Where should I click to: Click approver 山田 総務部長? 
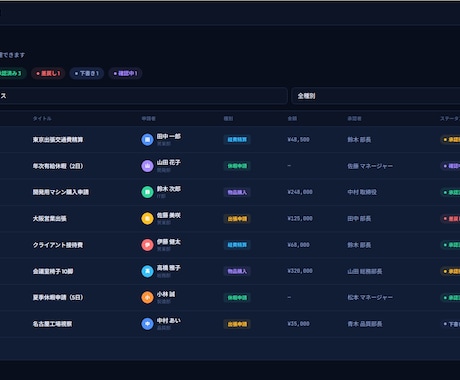click(x=365, y=271)
